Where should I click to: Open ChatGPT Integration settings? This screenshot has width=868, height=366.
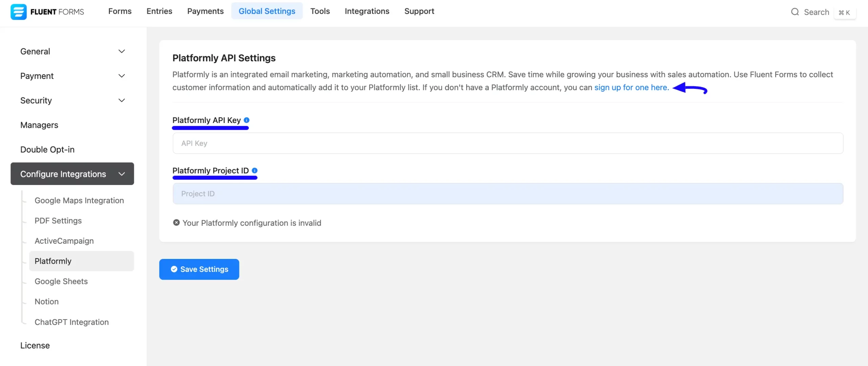(x=72, y=322)
